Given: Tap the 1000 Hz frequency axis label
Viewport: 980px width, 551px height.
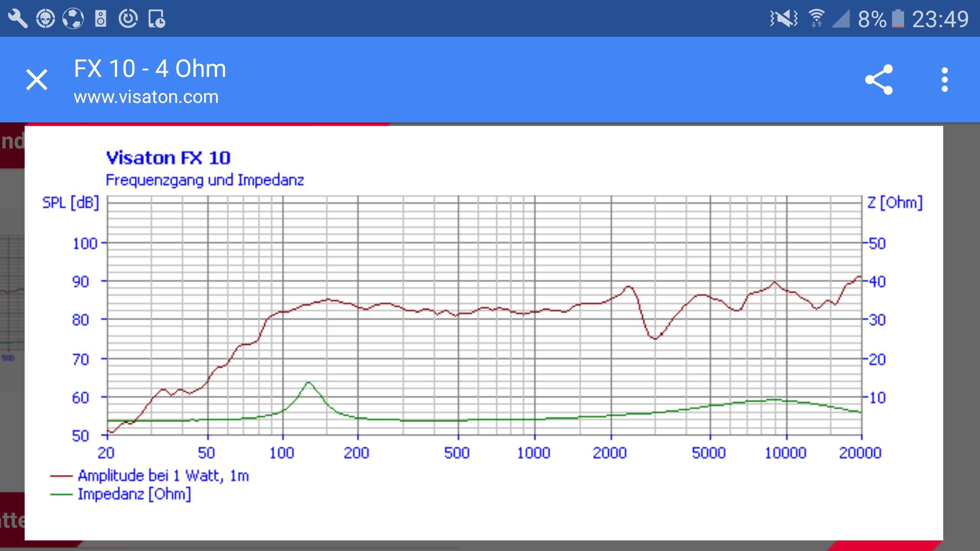Looking at the screenshot, I should pyautogui.click(x=534, y=453).
